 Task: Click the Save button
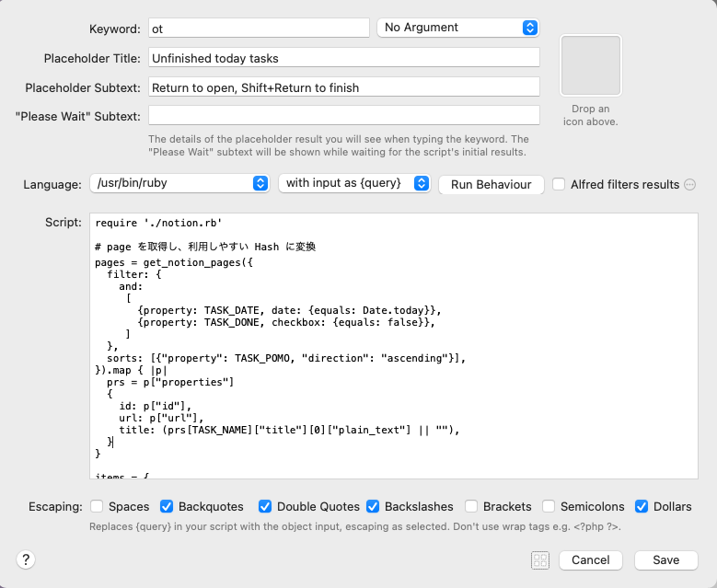(665, 560)
